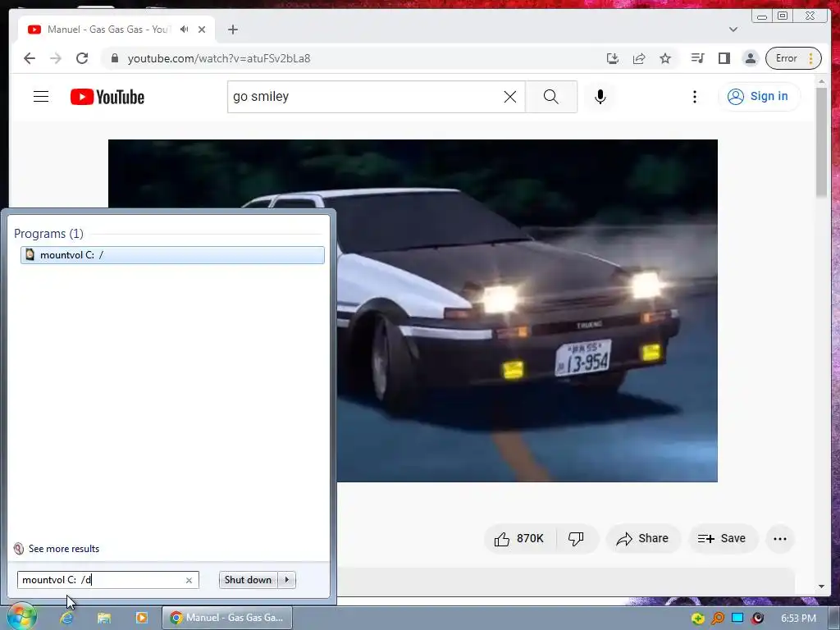Click the Shut down button
This screenshot has width=840, height=630.
click(x=248, y=580)
